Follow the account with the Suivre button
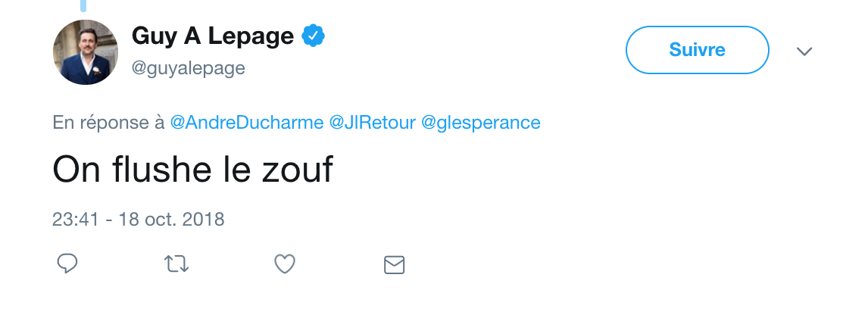868x312 pixels. pyautogui.click(x=697, y=50)
